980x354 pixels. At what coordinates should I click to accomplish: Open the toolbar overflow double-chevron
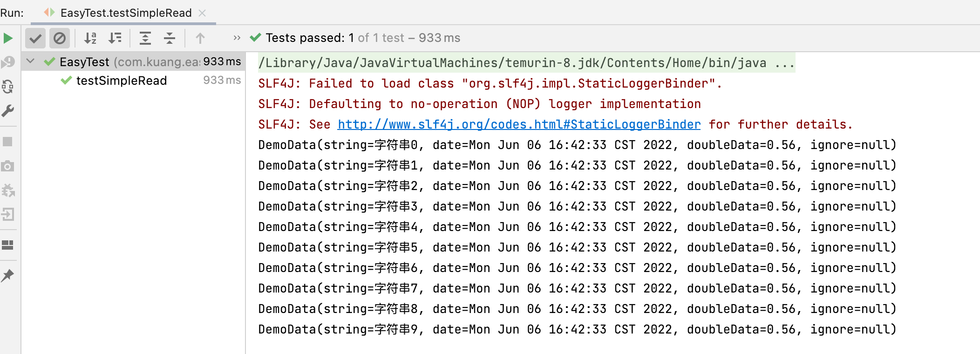[237, 38]
